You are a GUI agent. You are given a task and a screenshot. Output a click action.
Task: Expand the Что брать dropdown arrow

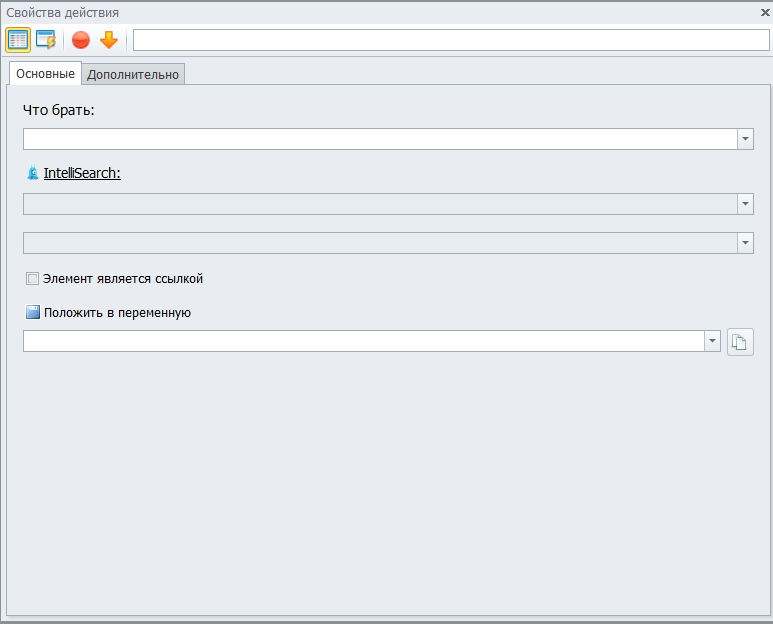pyautogui.click(x=745, y=139)
